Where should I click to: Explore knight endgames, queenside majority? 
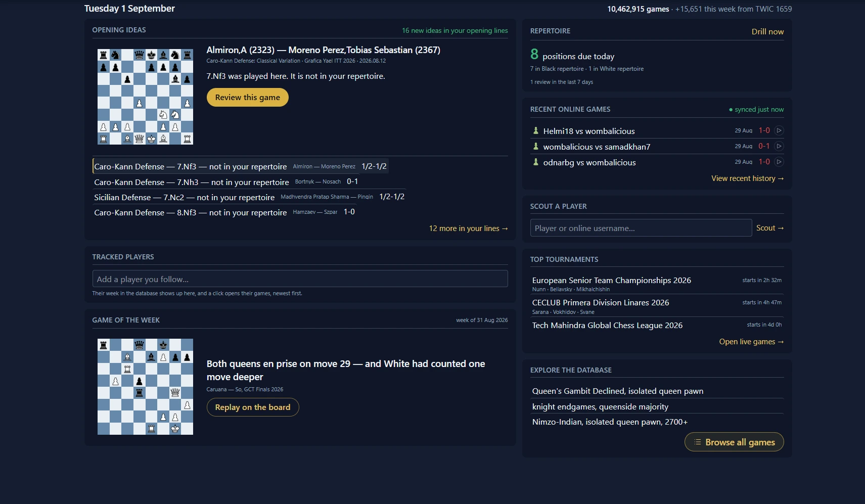pyautogui.click(x=657, y=406)
